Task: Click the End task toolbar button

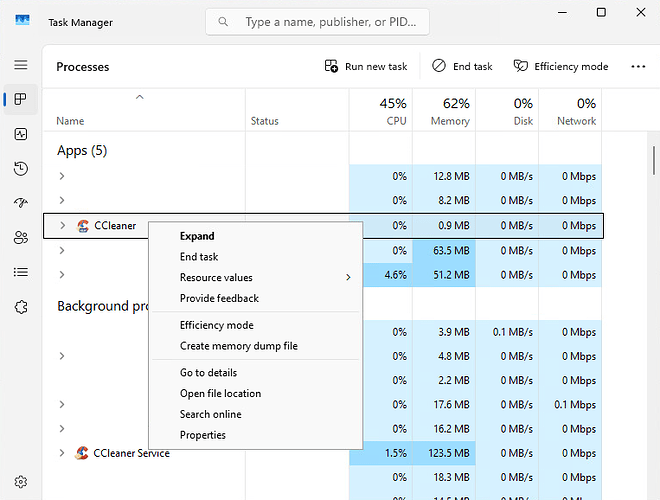Action: coord(462,66)
